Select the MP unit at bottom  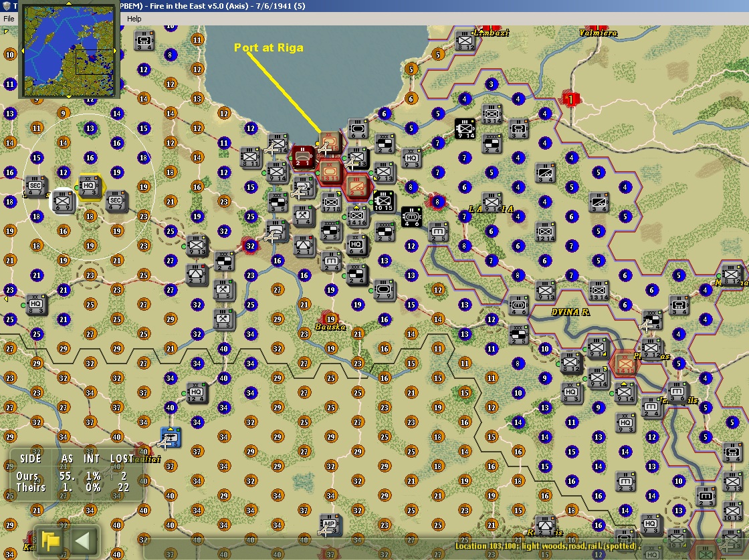[330, 525]
